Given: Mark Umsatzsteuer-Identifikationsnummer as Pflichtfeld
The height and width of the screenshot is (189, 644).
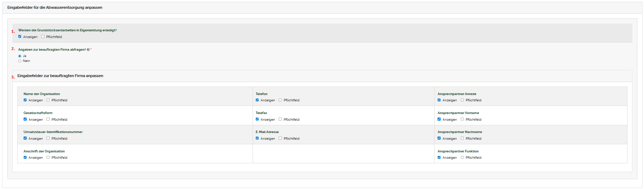Looking at the screenshot, I should (48, 138).
